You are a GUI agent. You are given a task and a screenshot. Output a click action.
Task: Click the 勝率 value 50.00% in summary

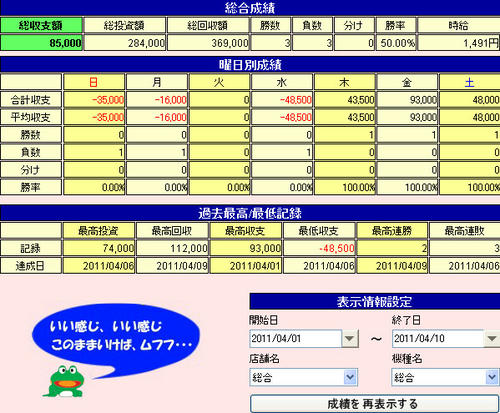396,43
